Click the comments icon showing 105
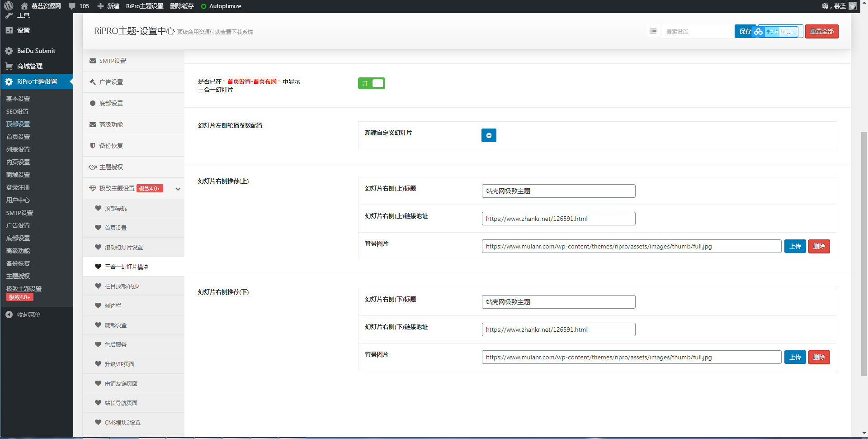868x439 pixels. [x=71, y=6]
